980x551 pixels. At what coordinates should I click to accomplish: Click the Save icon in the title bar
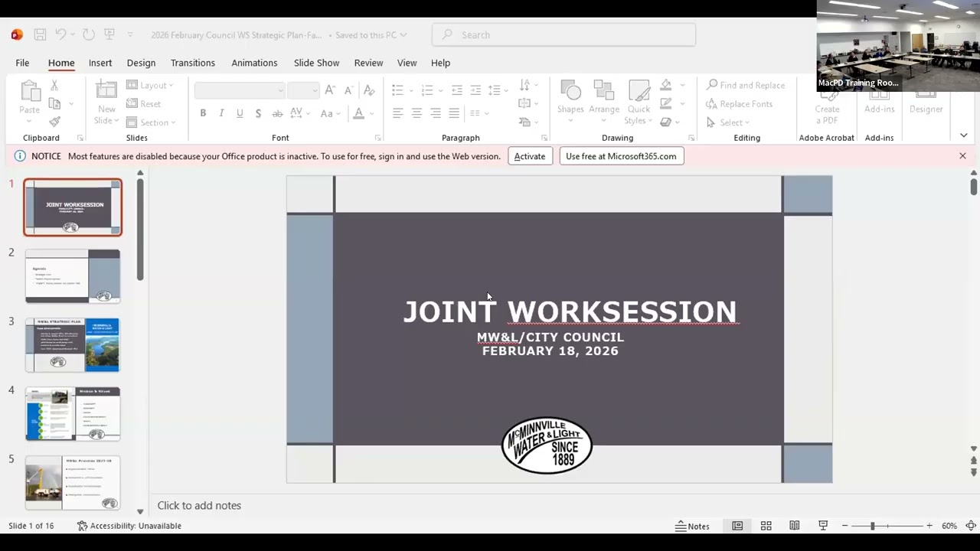pyautogui.click(x=40, y=34)
